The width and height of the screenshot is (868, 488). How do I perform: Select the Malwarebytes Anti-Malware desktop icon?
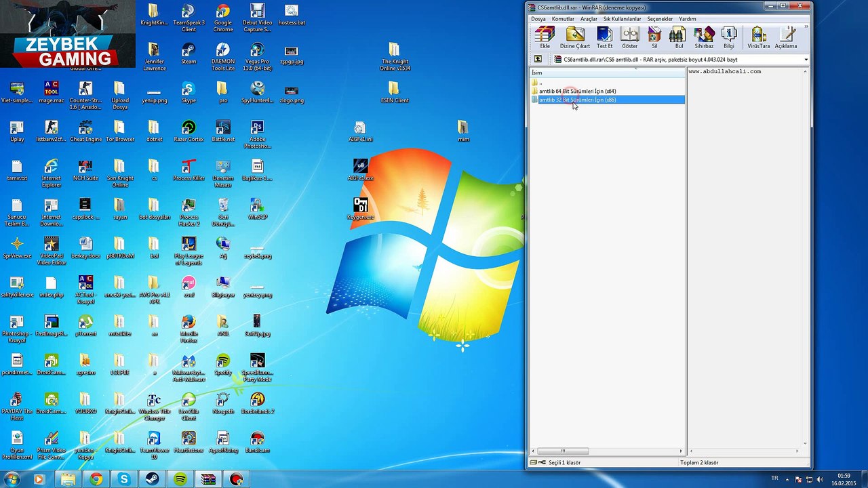pyautogui.click(x=189, y=368)
